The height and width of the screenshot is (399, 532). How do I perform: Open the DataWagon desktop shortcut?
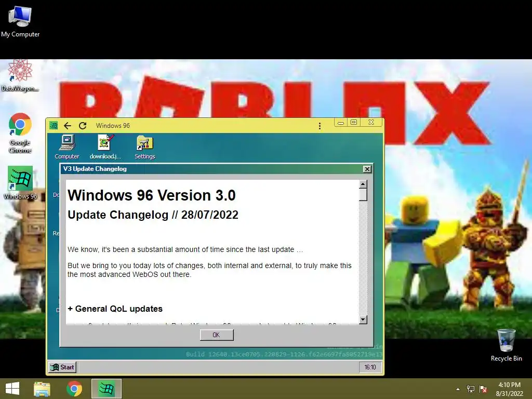20,75
